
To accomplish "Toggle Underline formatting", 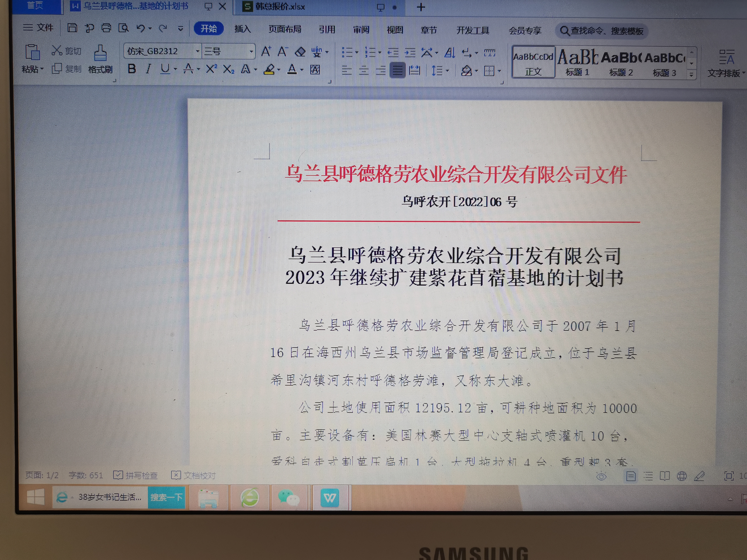I will tap(165, 69).
